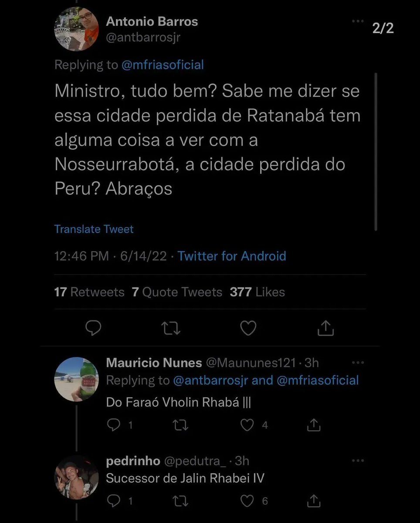Open the @mfriasoficial mention in main tweet

pyautogui.click(x=162, y=65)
